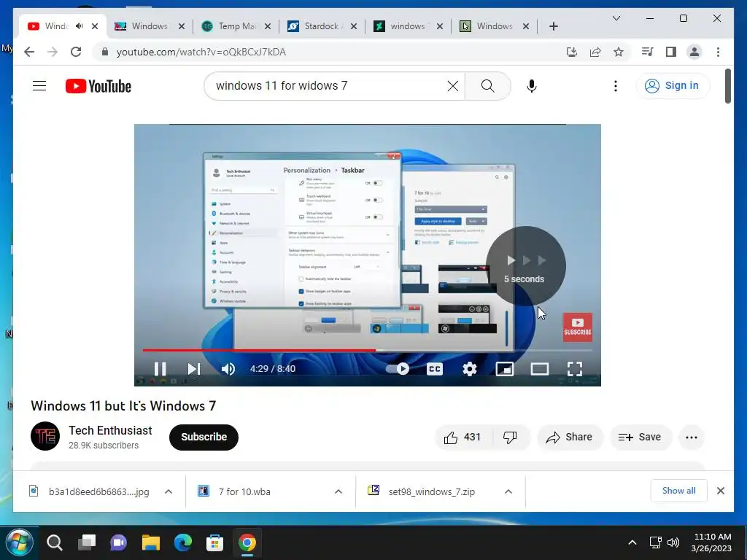747x560 pixels.
Task: Open Tech Enthusiast channel name link
Action: 111,430
